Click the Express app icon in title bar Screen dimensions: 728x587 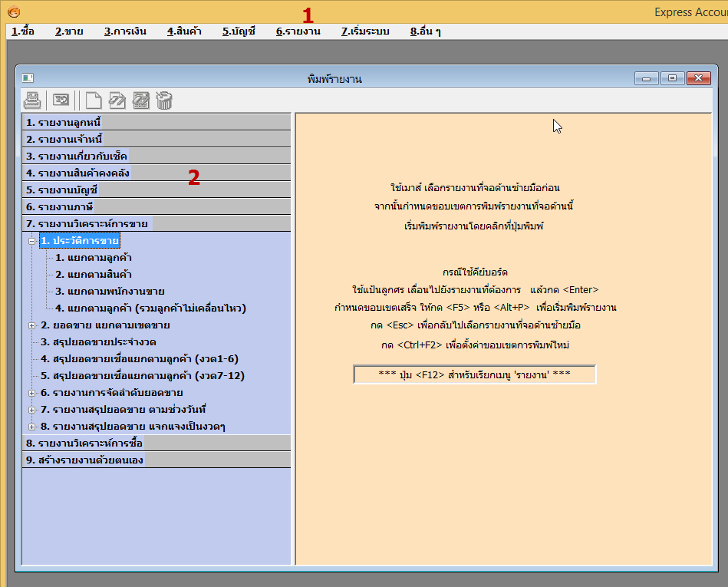point(13,12)
